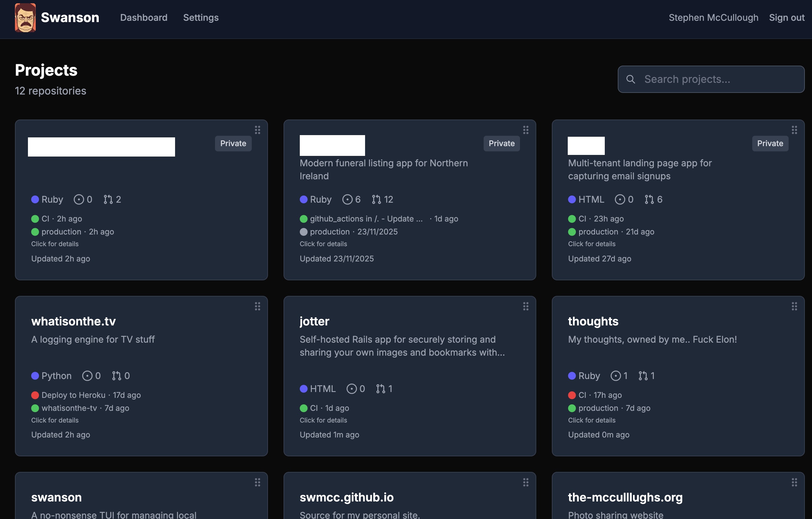Click the search magnifier icon

pyautogui.click(x=631, y=79)
